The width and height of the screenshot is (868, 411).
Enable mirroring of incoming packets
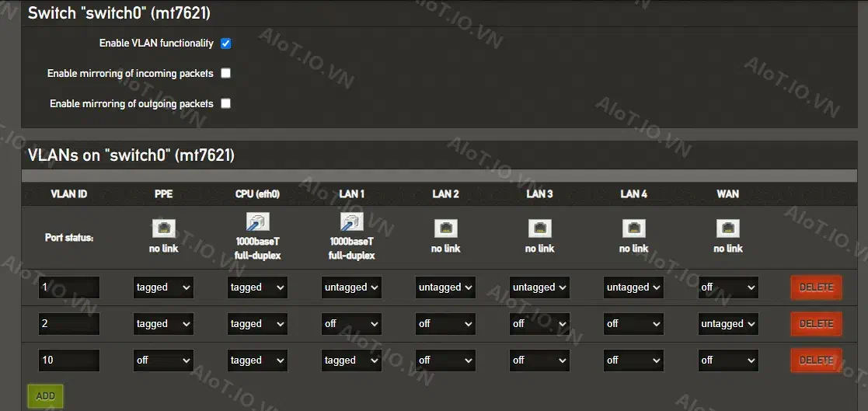[226, 73]
